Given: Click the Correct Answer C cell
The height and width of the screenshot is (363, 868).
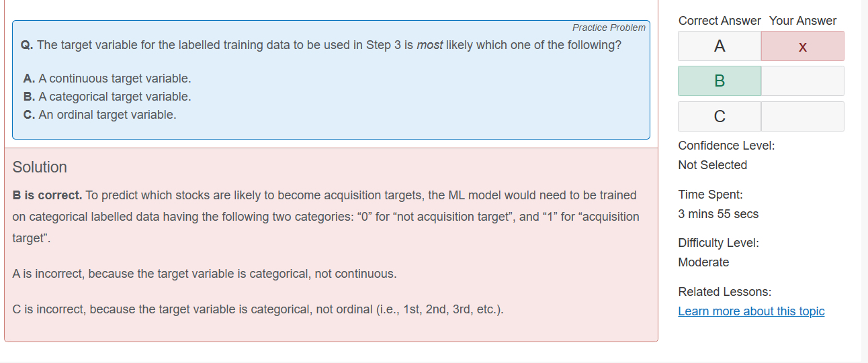Looking at the screenshot, I should coord(720,117).
